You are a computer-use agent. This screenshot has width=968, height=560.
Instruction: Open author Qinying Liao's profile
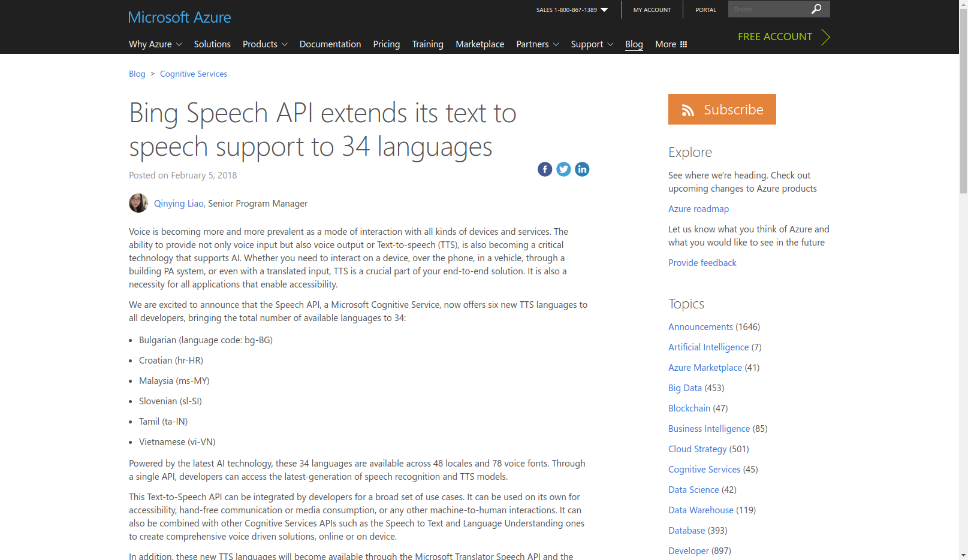(x=179, y=204)
